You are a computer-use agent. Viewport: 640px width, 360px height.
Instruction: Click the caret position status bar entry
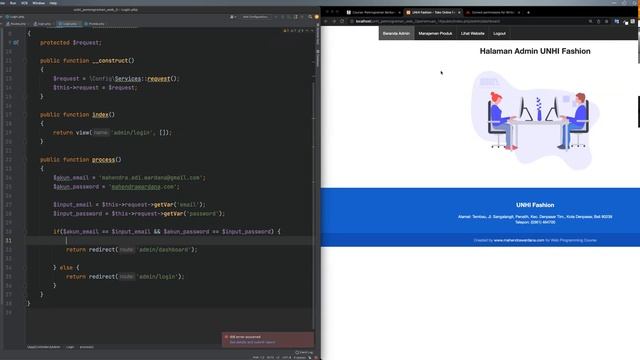pos(271,357)
